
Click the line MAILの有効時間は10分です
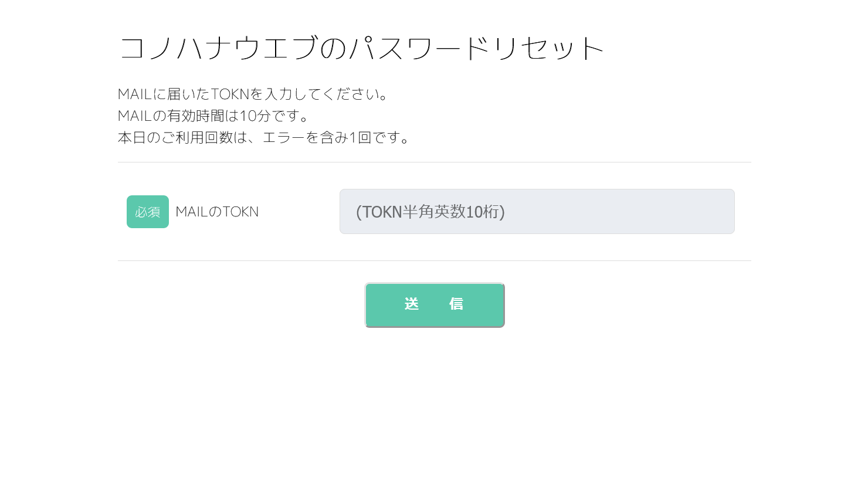[213, 116]
